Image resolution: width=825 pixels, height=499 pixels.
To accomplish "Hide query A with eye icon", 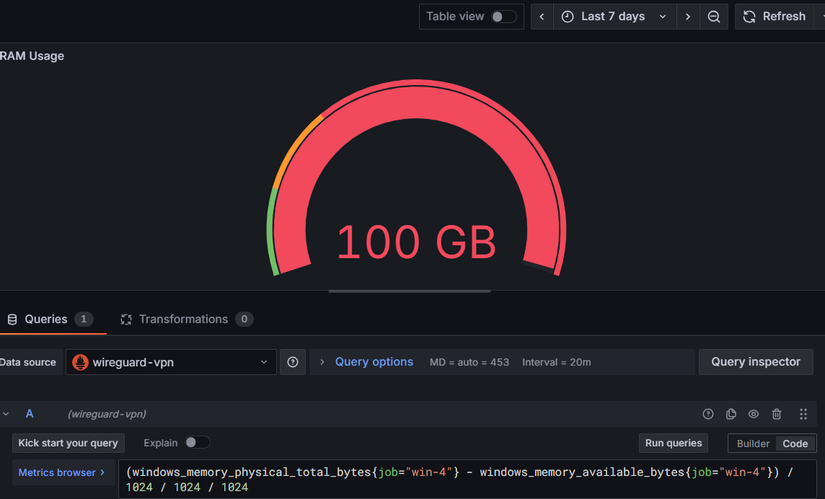I will tap(754, 414).
